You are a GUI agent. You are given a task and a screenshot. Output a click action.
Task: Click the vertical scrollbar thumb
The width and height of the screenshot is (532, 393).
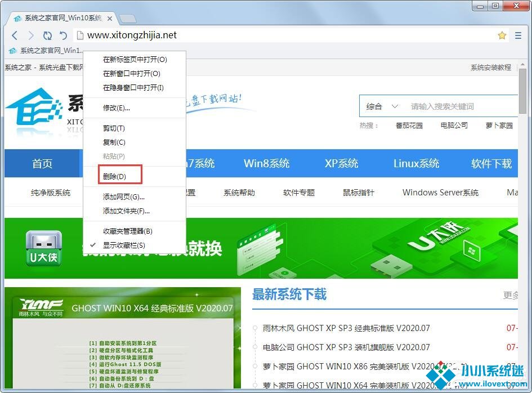point(523,92)
